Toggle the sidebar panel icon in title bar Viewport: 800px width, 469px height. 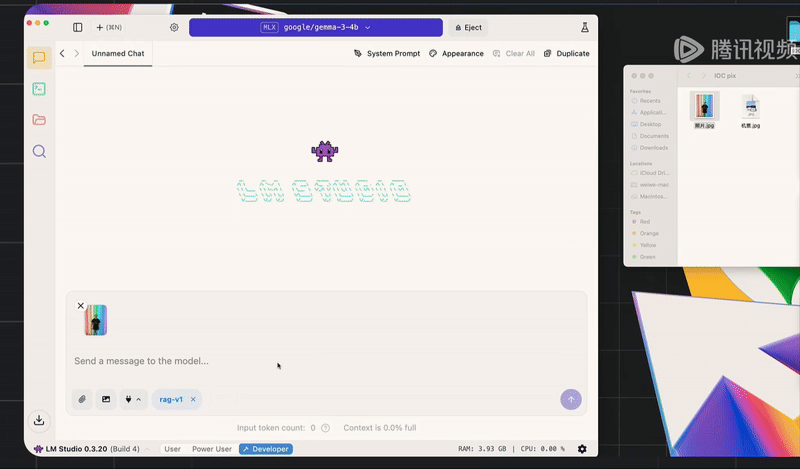(78, 27)
